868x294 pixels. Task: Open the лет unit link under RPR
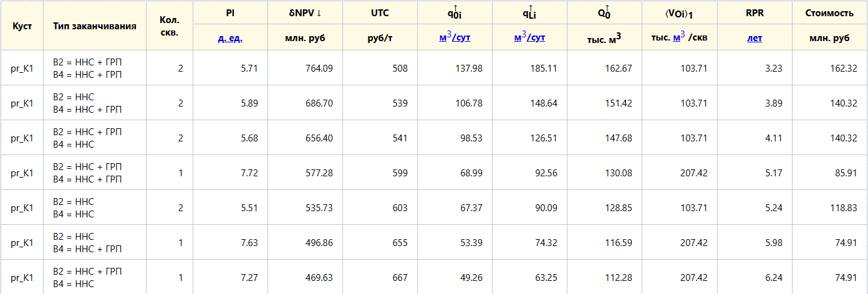(755, 38)
